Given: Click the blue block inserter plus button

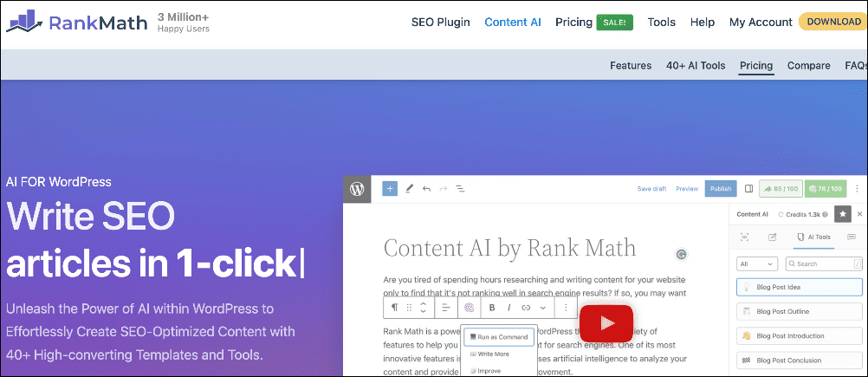Looking at the screenshot, I should (390, 189).
